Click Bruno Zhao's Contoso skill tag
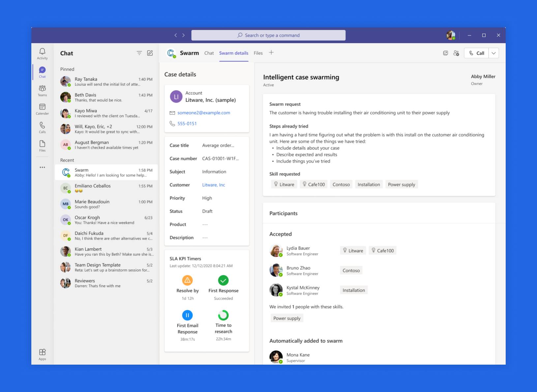This screenshot has height=392, width=537. pyautogui.click(x=351, y=270)
